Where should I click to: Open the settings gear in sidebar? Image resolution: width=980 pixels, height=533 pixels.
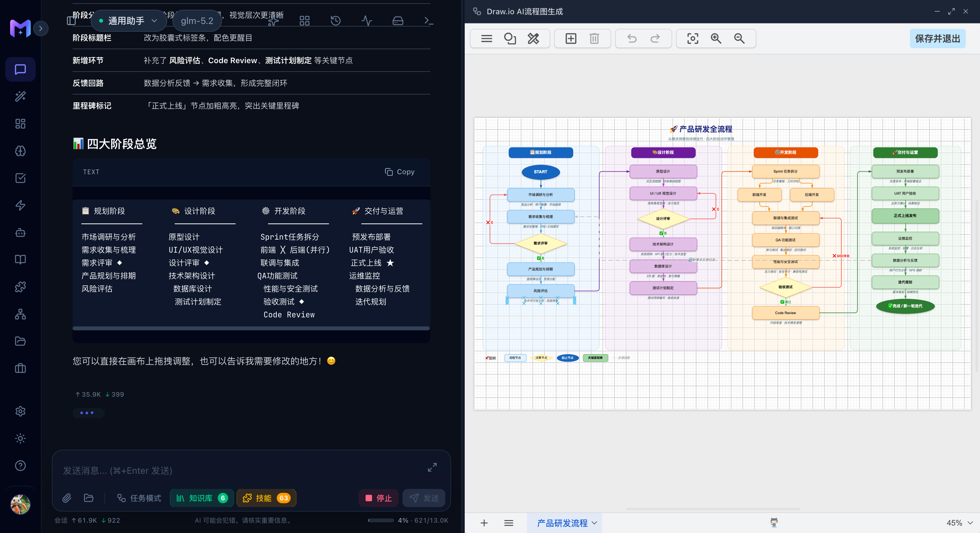pyautogui.click(x=20, y=411)
